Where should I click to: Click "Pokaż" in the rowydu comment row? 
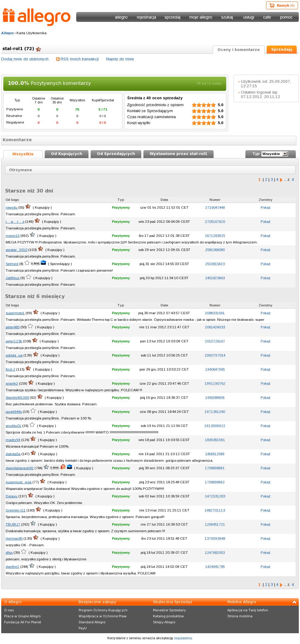coord(265,207)
